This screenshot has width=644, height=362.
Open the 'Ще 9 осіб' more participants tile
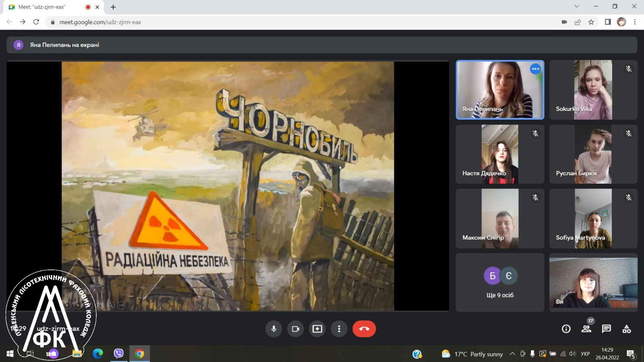pyautogui.click(x=500, y=282)
